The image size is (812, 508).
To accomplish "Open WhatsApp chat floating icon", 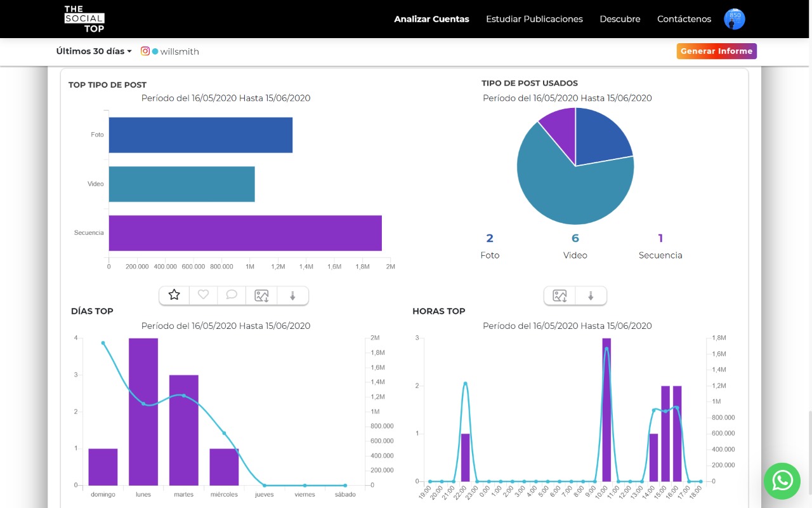I will pyautogui.click(x=782, y=481).
